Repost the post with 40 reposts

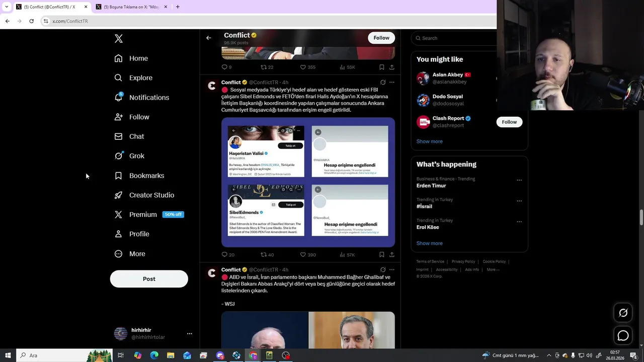point(267,255)
